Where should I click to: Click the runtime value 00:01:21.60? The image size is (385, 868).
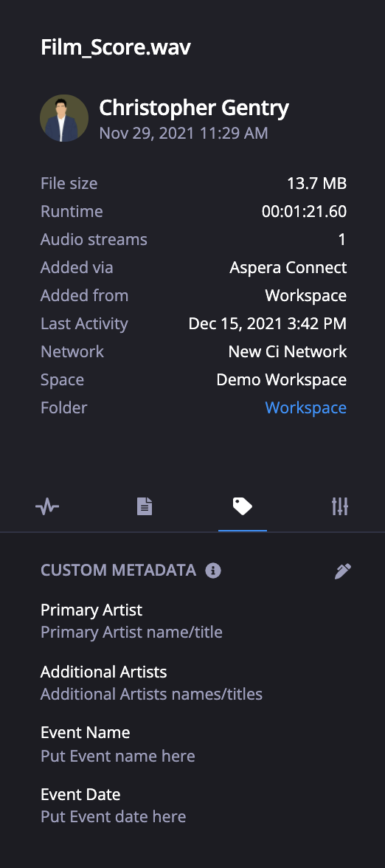click(304, 211)
